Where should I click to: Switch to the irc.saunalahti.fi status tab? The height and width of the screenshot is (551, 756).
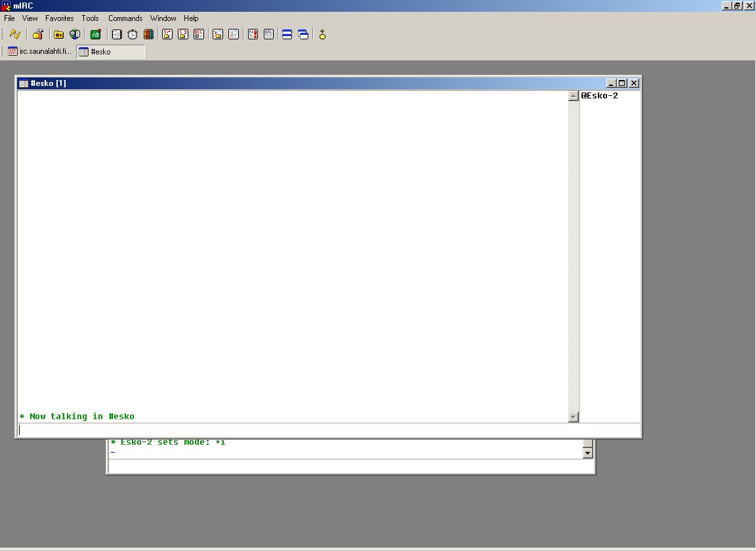coord(39,51)
